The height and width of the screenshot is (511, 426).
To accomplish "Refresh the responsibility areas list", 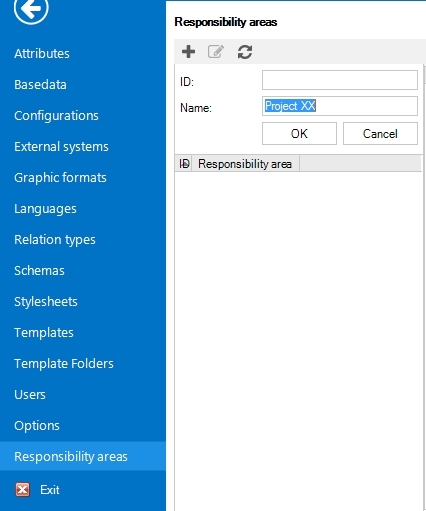I will (x=245, y=52).
